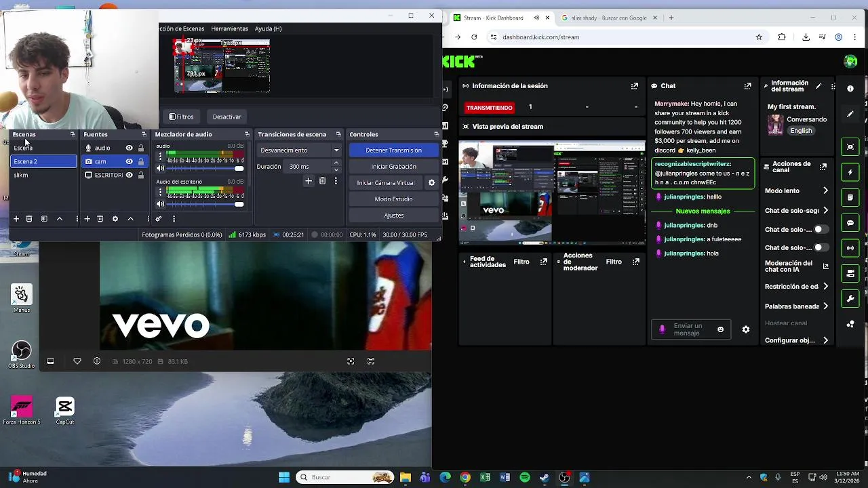Image resolution: width=868 pixels, height=488 pixels.
Task: Open Excel from the taskbar
Action: click(485, 477)
